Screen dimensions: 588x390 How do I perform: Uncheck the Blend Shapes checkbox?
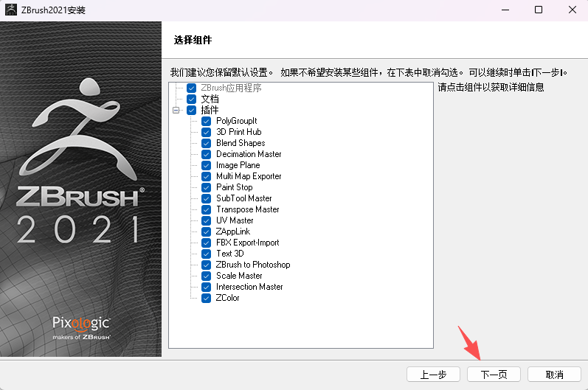click(x=207, y=143)
